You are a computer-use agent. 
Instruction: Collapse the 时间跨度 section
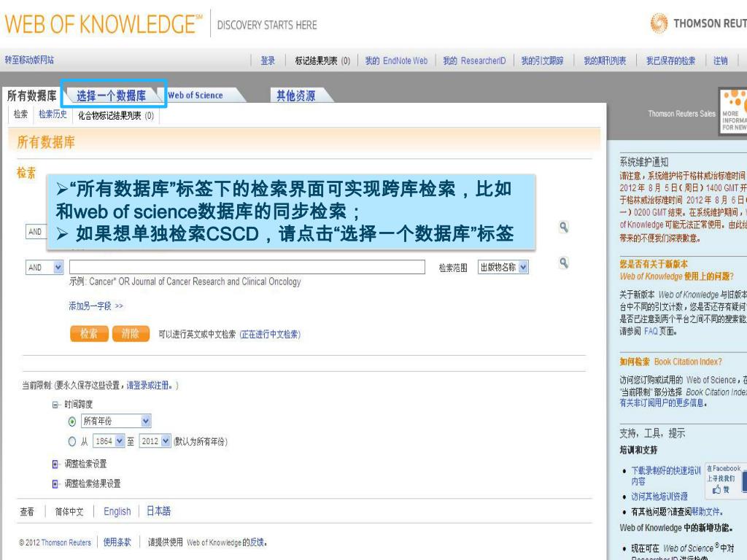(55, 405)
